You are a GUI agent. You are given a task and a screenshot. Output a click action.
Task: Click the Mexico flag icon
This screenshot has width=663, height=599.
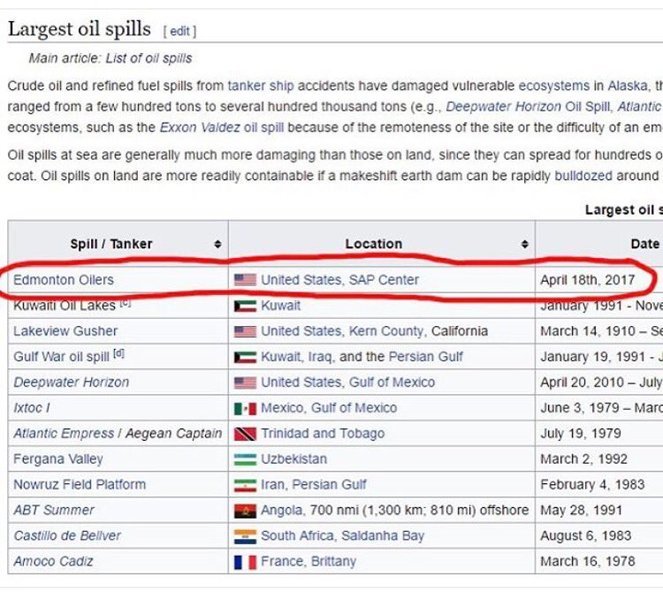coord(245,408)
